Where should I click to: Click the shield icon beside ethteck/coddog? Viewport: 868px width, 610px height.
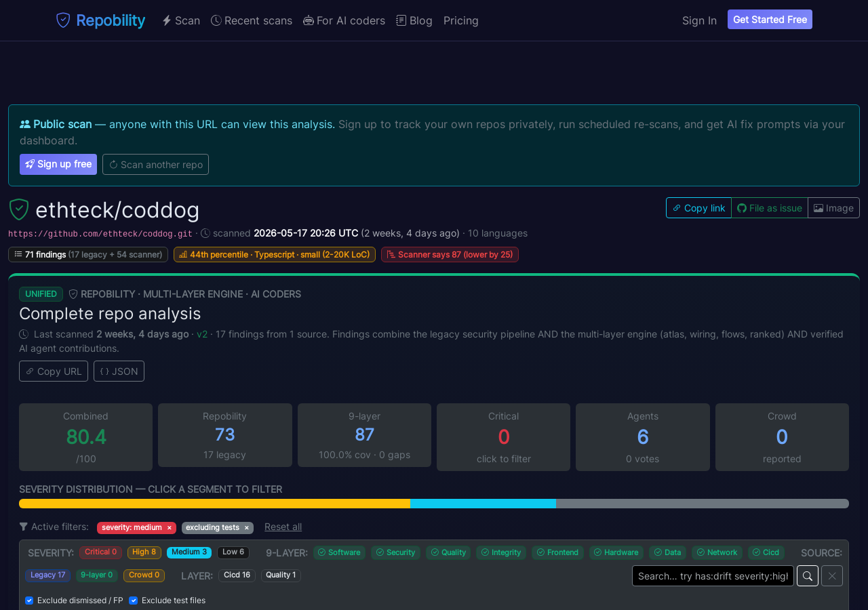(x=19, y=209)
